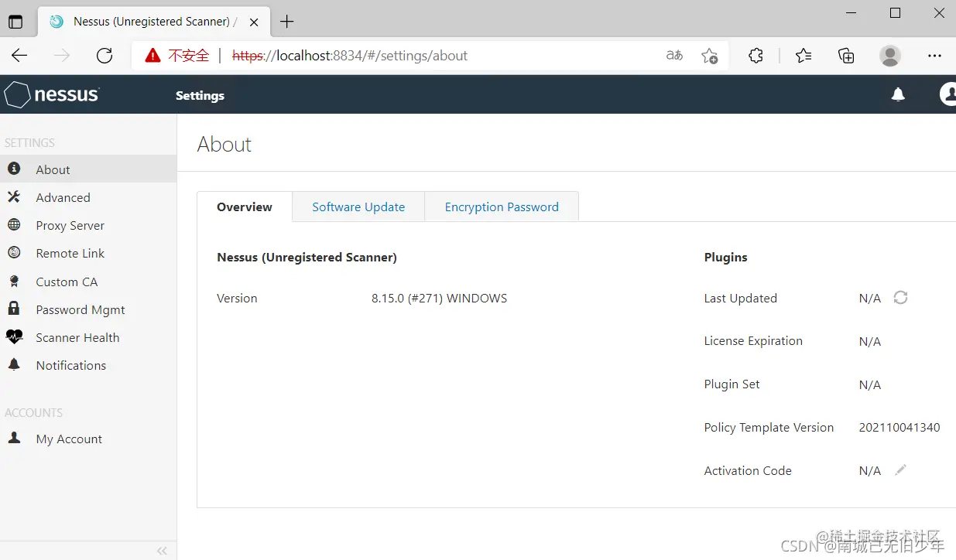Open the tab actions menu icon
The width and height of the screenshot is (956, 560).
point(15,22)
